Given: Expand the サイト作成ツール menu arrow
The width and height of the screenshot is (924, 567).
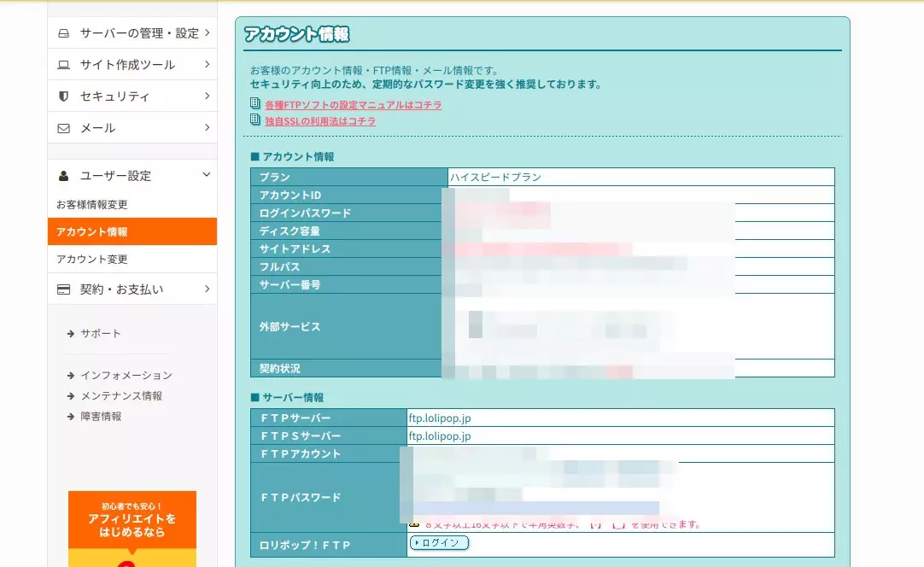Looking at the screenshot, I should click(x=207, y=64).
